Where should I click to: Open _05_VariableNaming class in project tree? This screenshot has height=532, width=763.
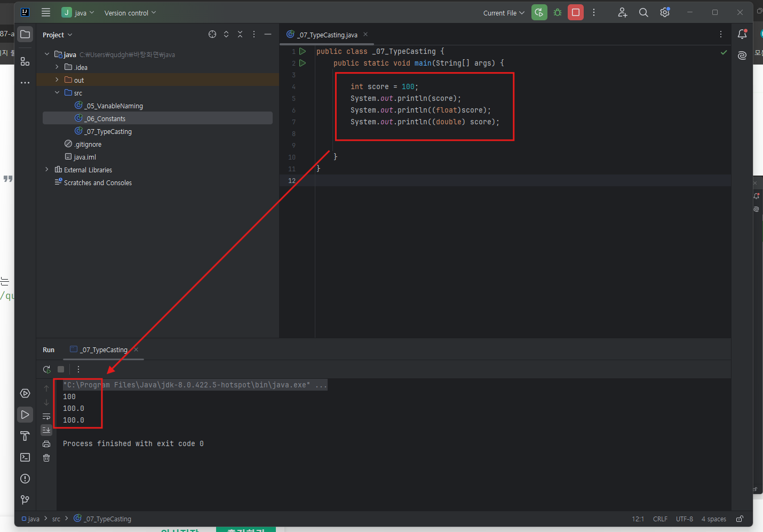pos(114,106)
